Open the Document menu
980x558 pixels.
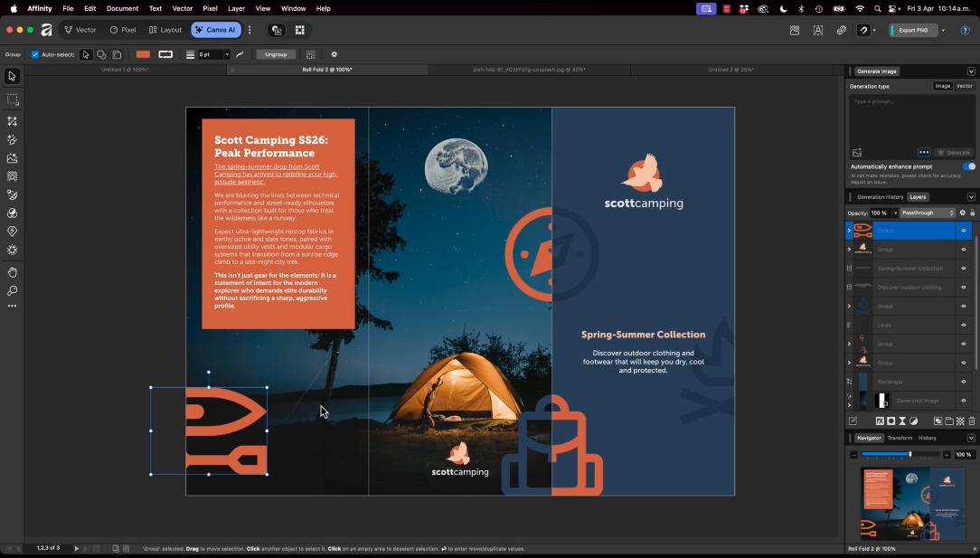coord(123,9)
